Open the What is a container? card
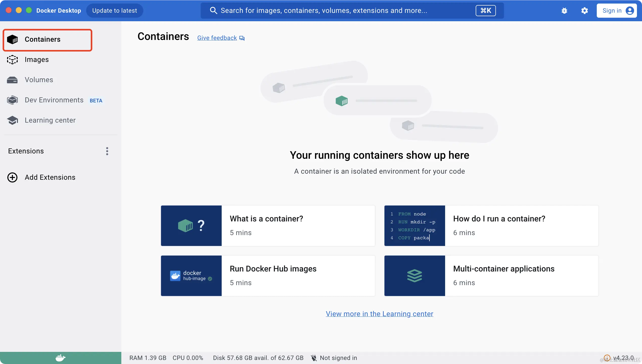Screen dimensions: 642x364 click(x=268, y=225)
